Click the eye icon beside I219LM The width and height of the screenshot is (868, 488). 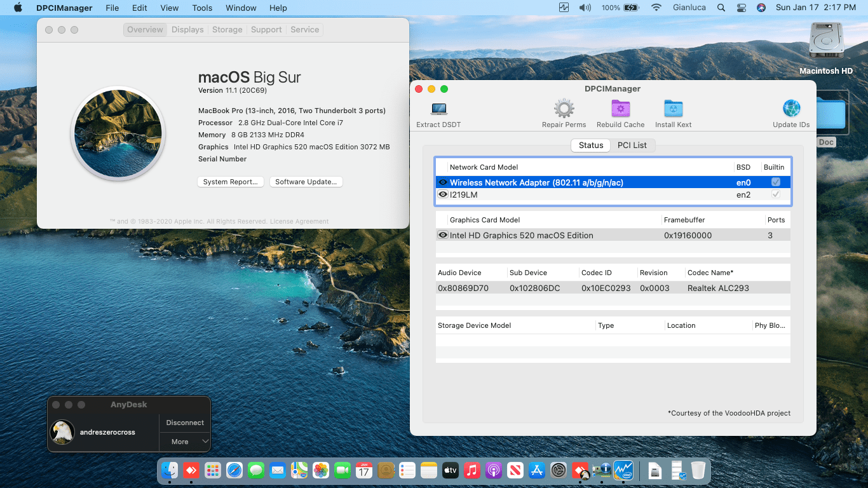tap(443, 194)
